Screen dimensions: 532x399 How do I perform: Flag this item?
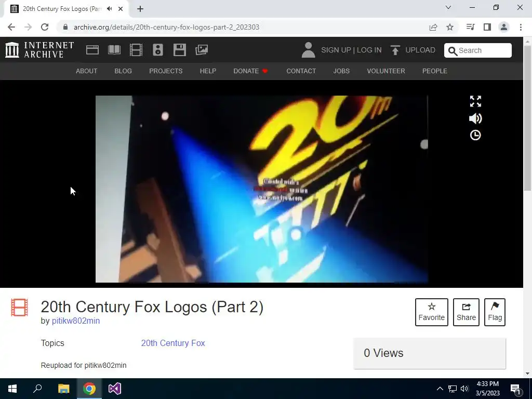pyautogui.click(x=495, y=312)
